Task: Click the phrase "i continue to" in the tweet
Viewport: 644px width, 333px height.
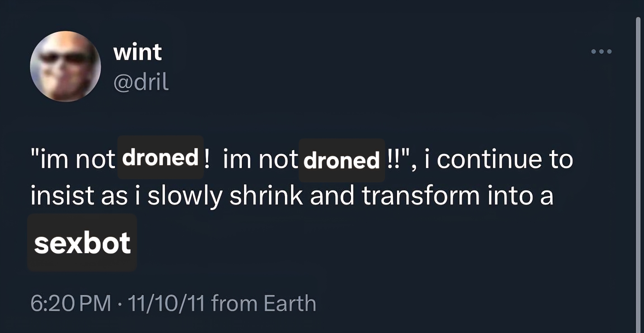Action: [x=498, y=159]
